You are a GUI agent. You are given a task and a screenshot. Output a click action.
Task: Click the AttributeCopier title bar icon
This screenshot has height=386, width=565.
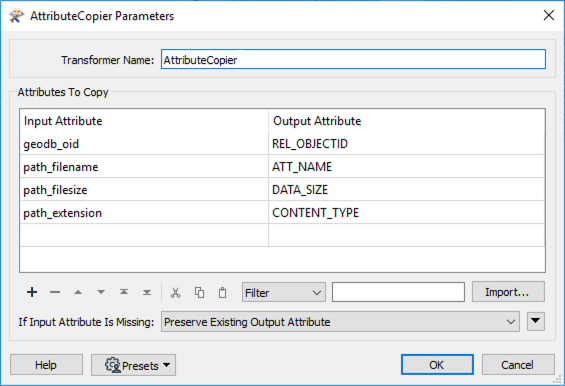point(17,16)
